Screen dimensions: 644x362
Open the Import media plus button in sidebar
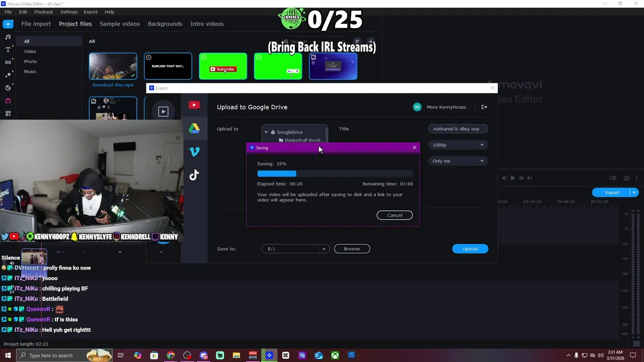pos(8,24)
